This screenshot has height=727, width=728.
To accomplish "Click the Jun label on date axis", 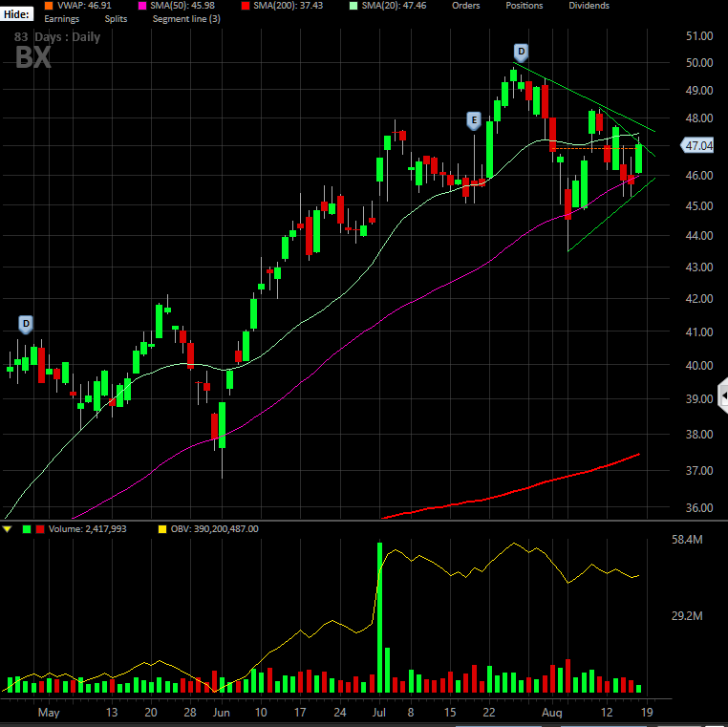I will tap(221, 713).
